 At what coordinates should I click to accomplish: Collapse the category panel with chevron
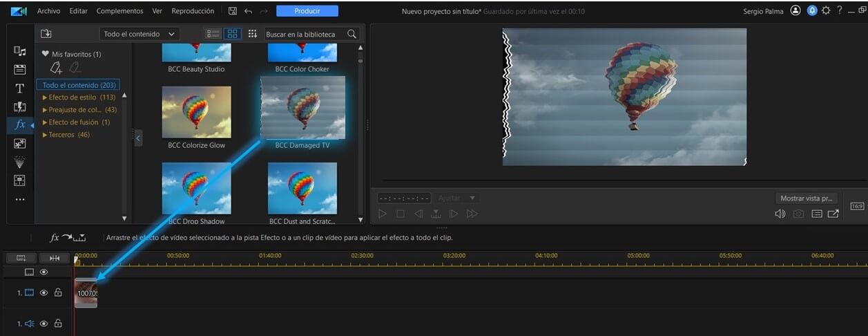coord(138,138)
